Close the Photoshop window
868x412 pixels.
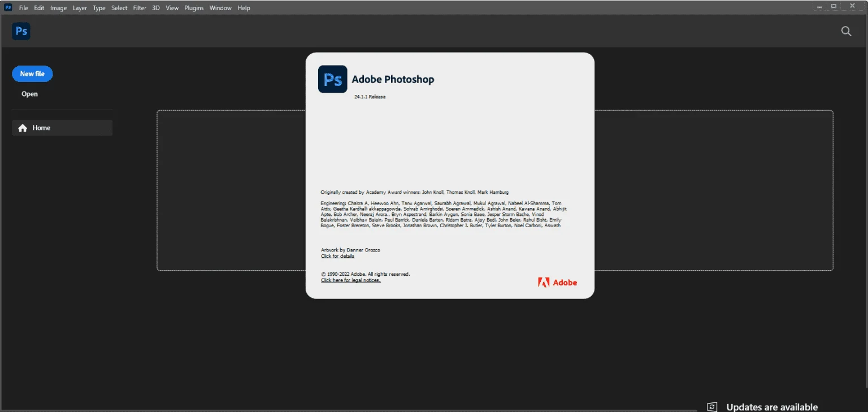tap(853, 6)
